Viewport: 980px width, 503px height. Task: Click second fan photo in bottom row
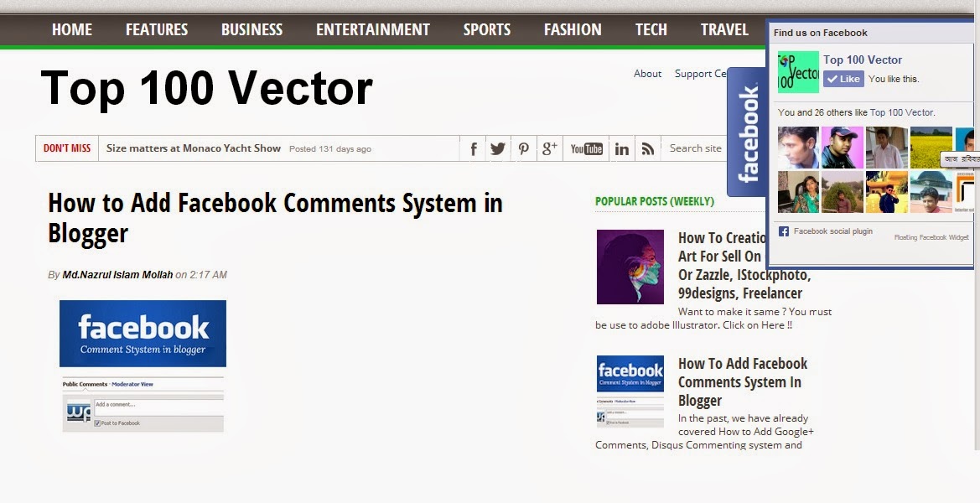843,192
